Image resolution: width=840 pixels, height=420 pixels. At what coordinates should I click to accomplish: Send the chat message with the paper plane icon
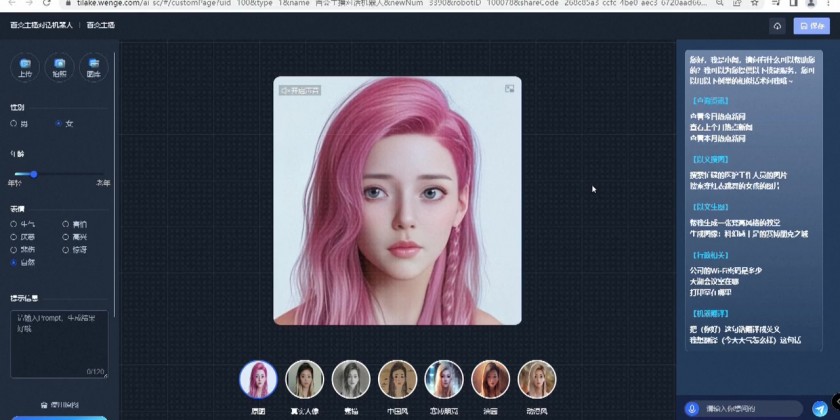[820, 409]
